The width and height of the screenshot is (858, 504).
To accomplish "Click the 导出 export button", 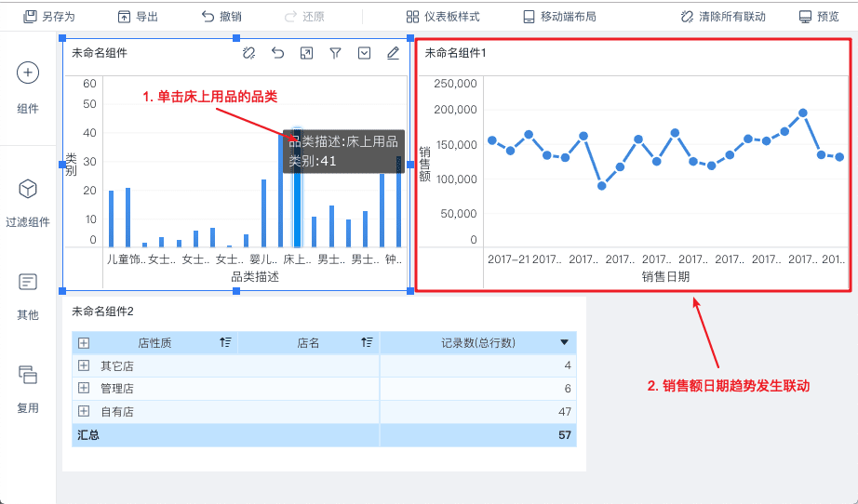I will (138, 17).
